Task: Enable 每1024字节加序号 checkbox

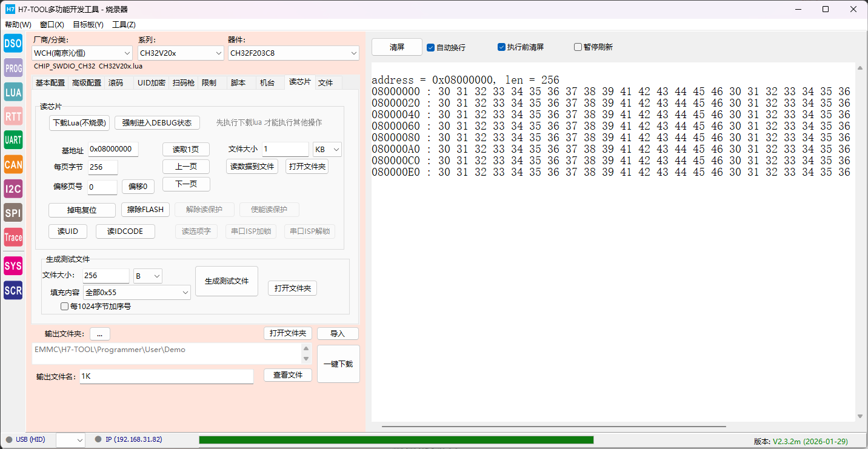Action: point(65,307)
